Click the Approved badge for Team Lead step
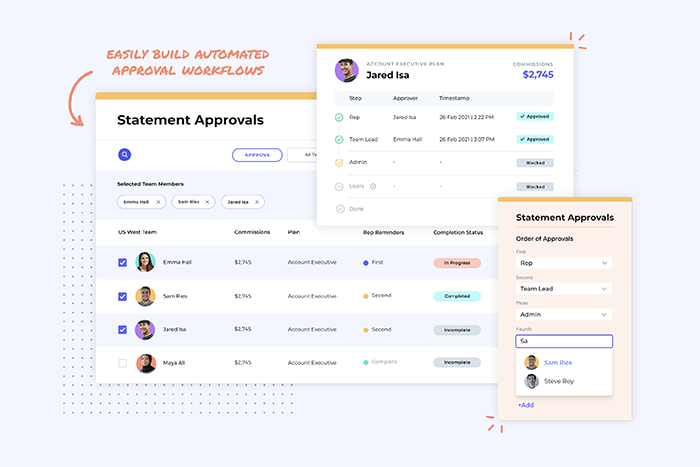700x467 pixels. (535, 139)
